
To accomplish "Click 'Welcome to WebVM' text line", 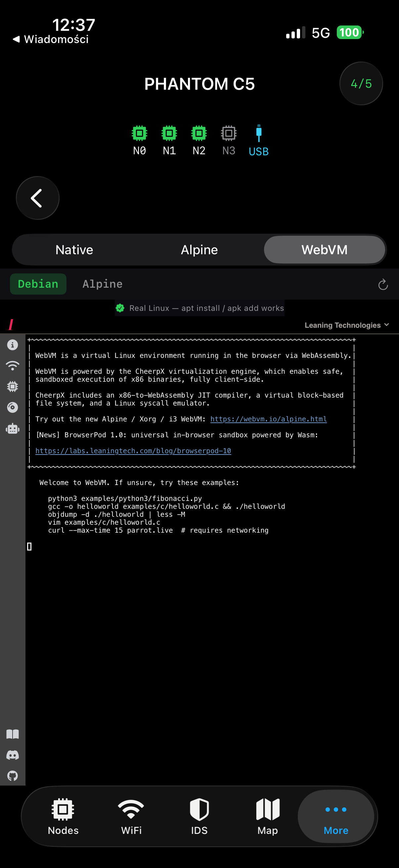I will tap(139, 483).
